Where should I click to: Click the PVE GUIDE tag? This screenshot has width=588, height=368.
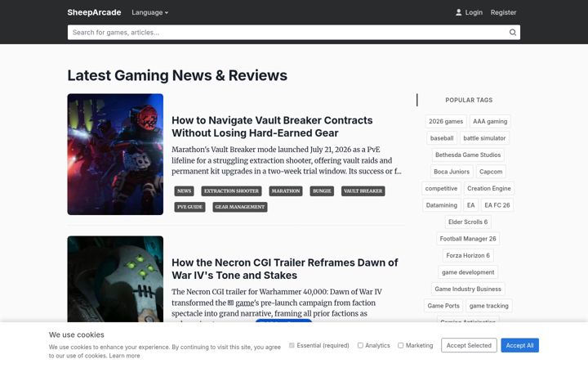[x=189, y=207]
